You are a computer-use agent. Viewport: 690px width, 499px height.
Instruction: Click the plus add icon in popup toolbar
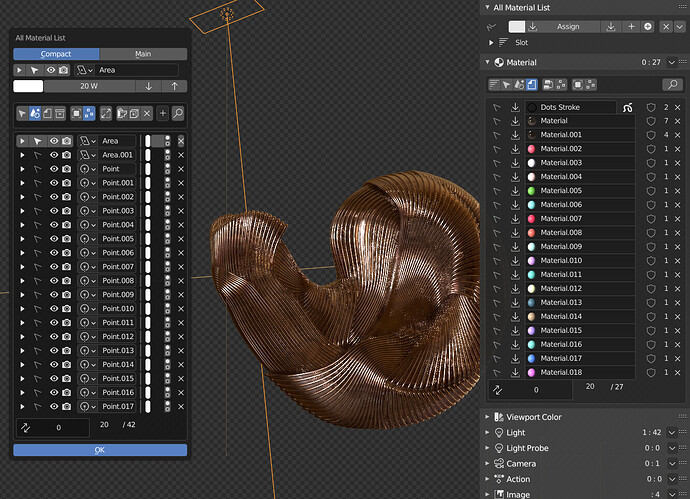tap(162, 114)
